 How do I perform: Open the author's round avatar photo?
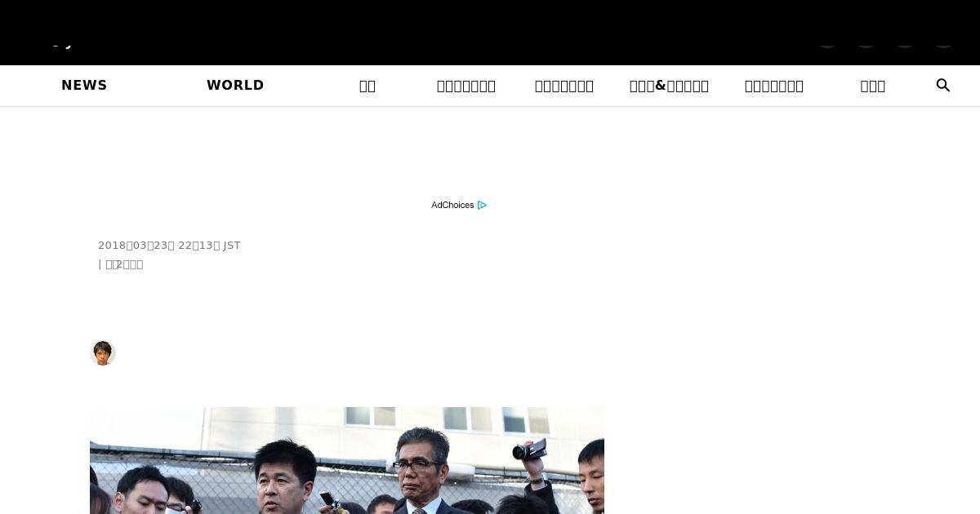pos(103,353)
